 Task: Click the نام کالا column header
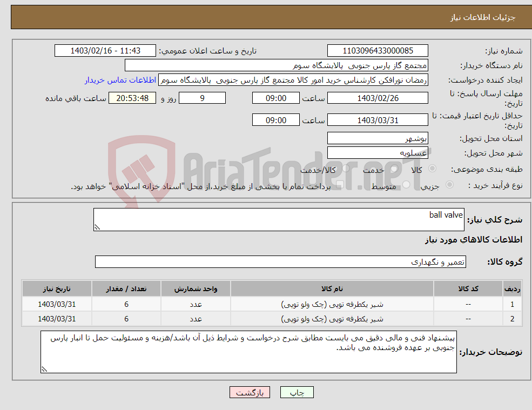point(332,289)
